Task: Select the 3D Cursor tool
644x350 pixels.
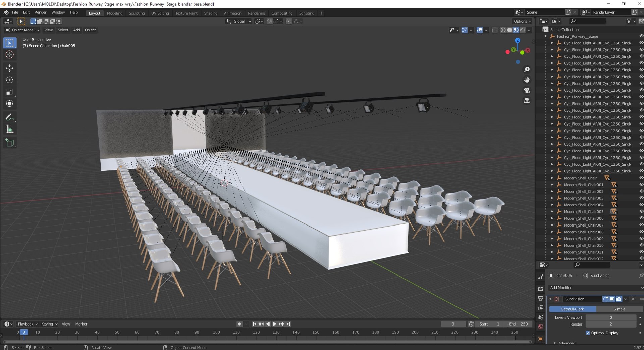Action: (x=9, y=55)
